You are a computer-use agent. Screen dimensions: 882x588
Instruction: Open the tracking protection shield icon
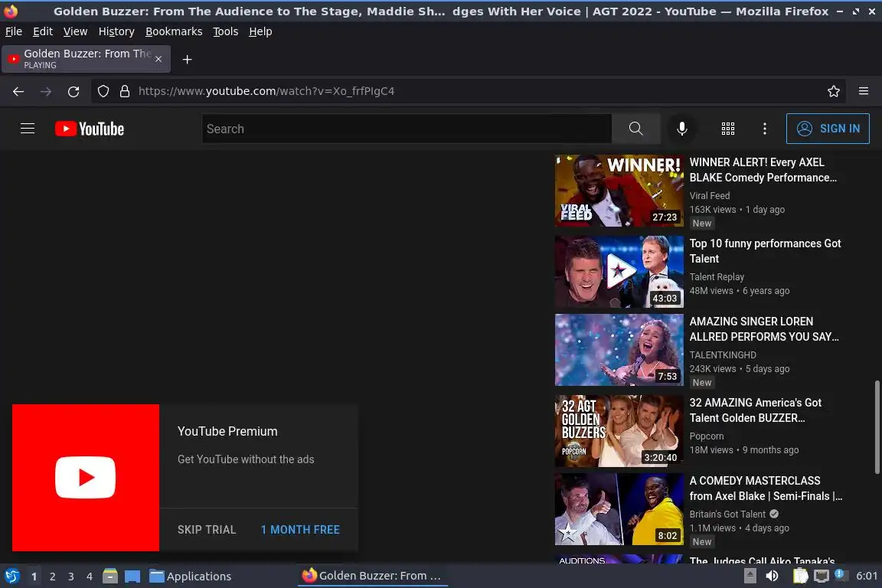pyautogui.click(x=103, y=91)
